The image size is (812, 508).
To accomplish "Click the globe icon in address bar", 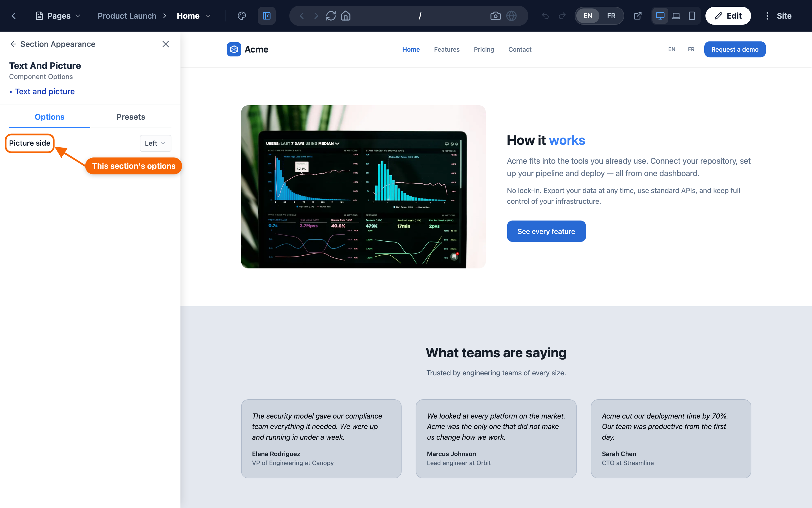I will (x=511, y=16).
